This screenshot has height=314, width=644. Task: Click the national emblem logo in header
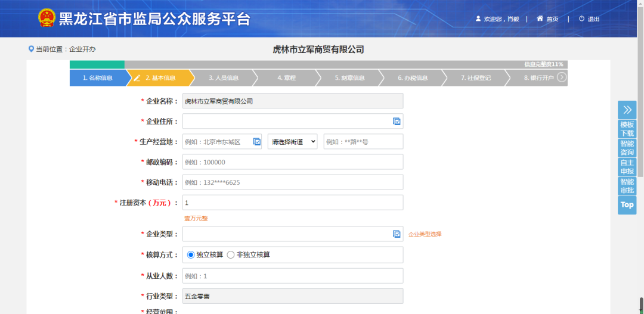click(x=47, y=18)
